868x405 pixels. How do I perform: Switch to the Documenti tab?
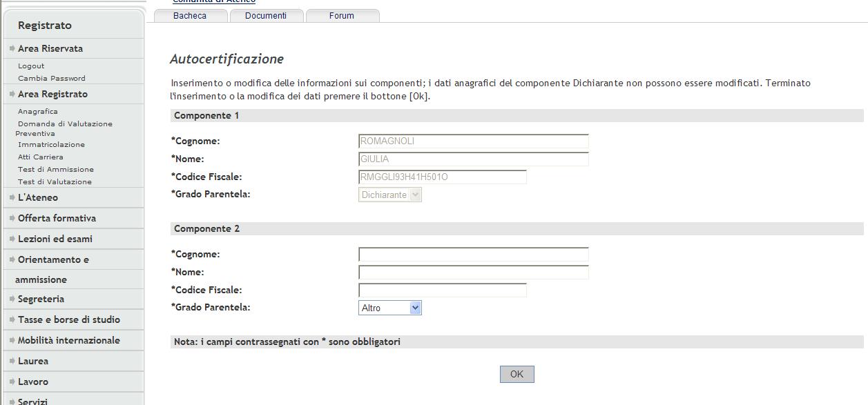(x=266, y=16)
